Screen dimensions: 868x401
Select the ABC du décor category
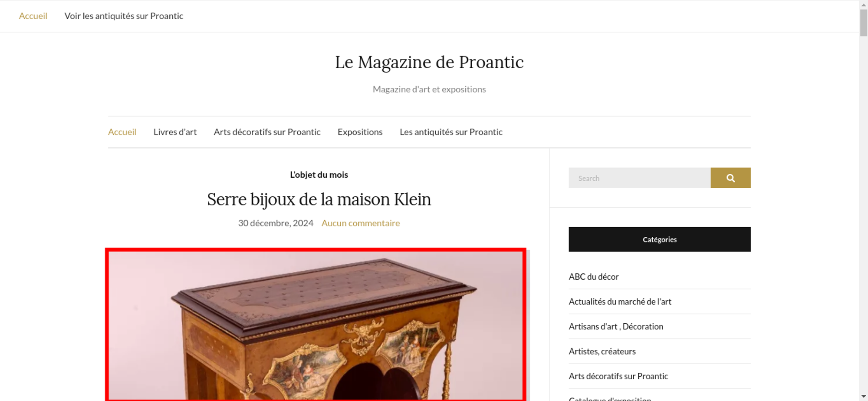(x=594, y=277)
